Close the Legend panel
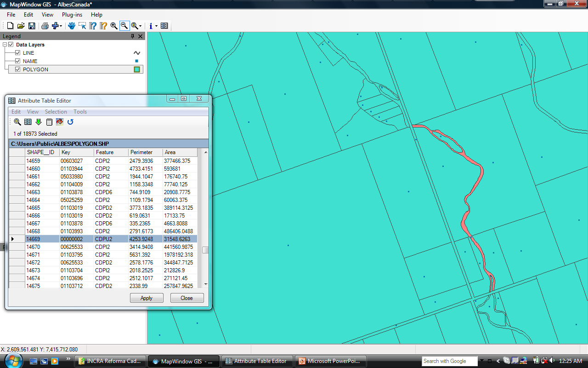 (141, 36)
